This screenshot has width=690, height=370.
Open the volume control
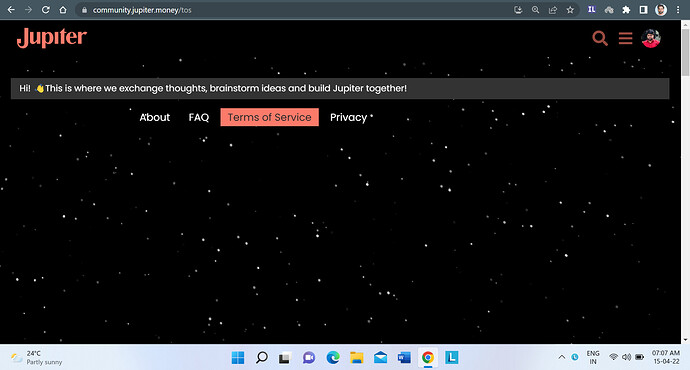(x=626, y=357)
